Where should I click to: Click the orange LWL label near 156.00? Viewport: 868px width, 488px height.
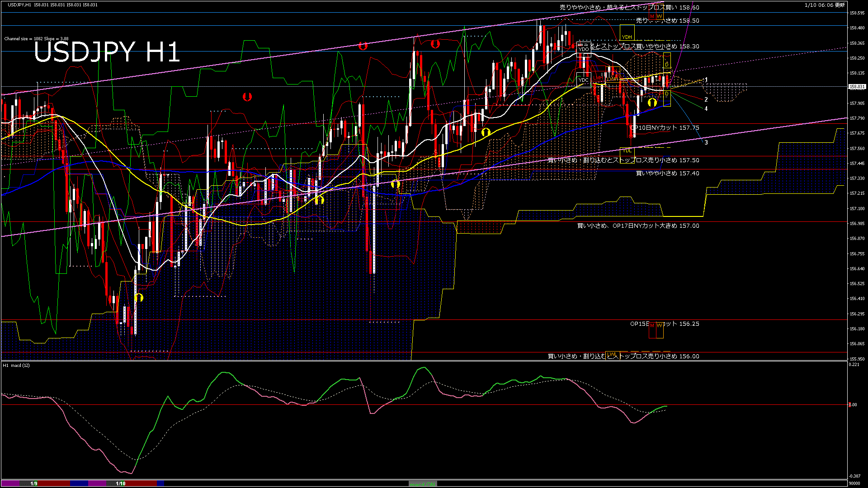[612, 354]
